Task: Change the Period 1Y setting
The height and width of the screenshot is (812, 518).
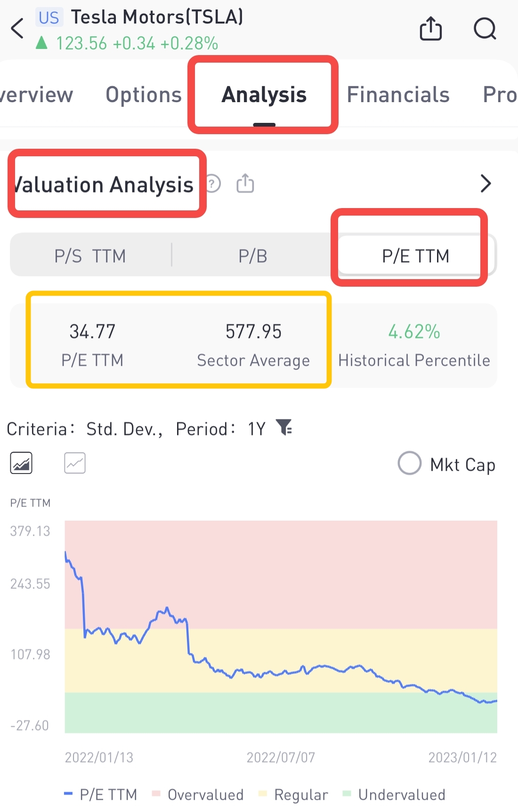Action: point(257,429)
